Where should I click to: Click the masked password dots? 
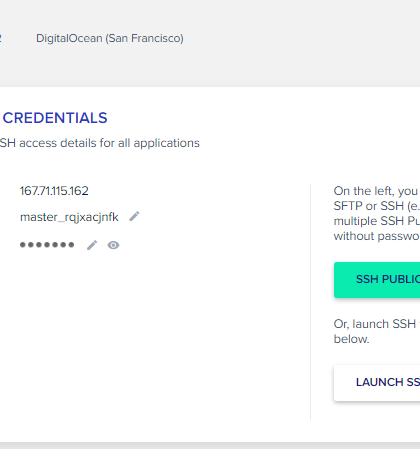(x=47, y=245)
